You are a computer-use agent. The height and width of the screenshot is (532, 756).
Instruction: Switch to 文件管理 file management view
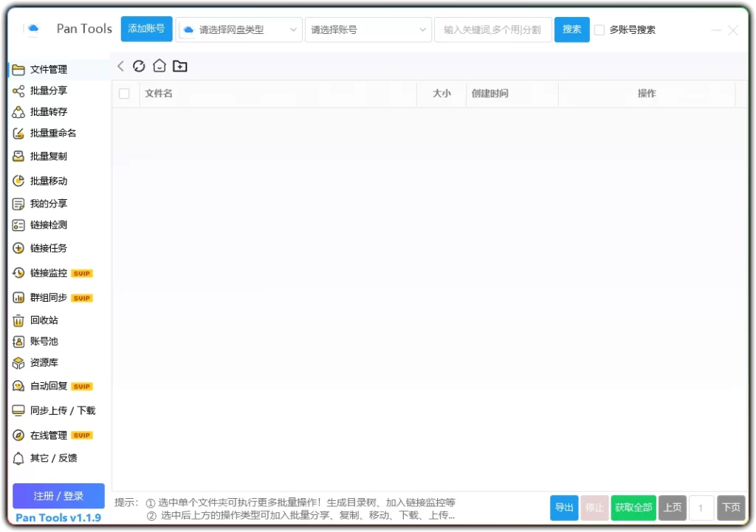coord(49,69)
